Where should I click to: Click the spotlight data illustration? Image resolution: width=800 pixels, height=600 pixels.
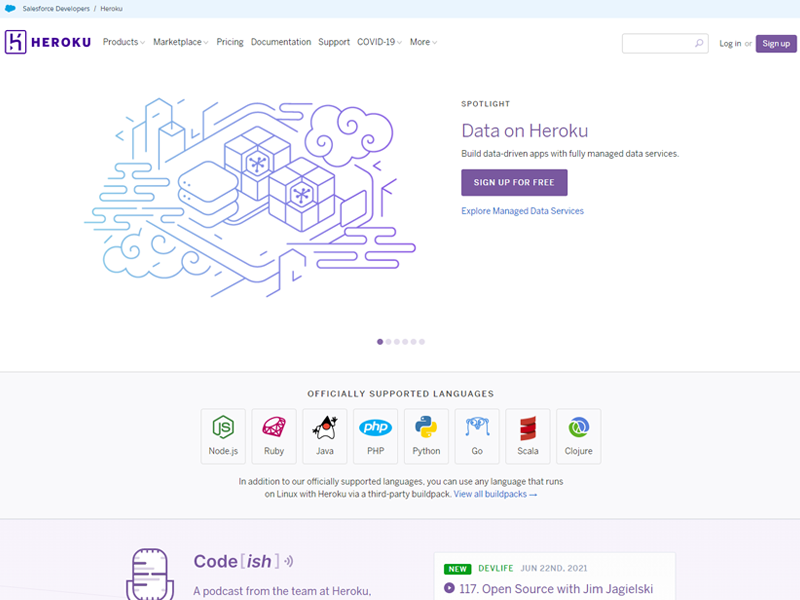coord(250,198)
